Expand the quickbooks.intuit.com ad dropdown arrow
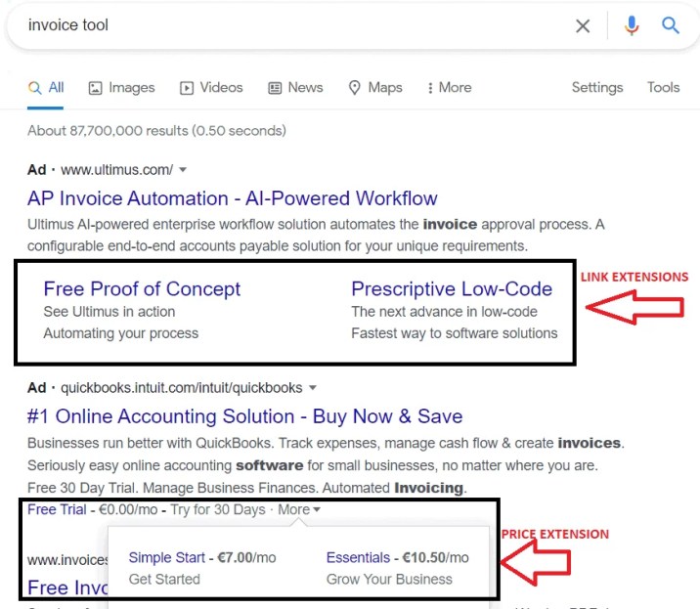 coord(313,387)
